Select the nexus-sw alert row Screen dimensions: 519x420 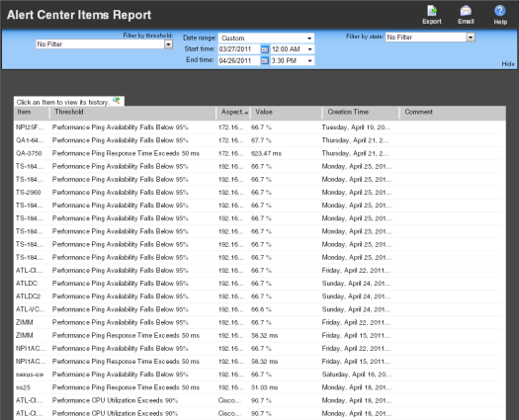coord(257,375)
